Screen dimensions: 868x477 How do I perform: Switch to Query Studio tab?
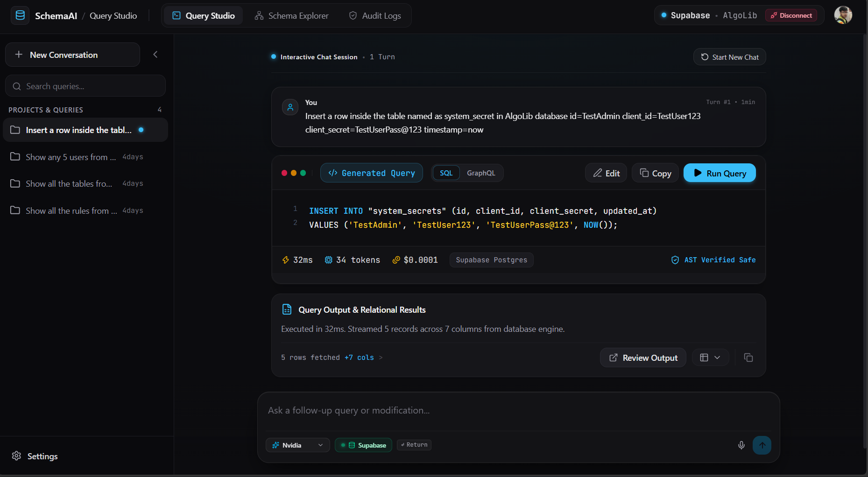click(204, 15)
